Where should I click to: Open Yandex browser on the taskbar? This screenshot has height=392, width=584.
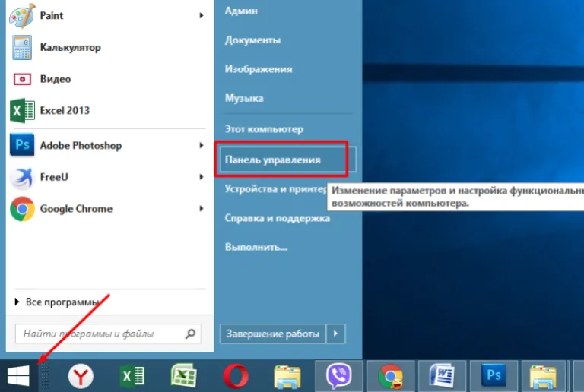[81, 376]
